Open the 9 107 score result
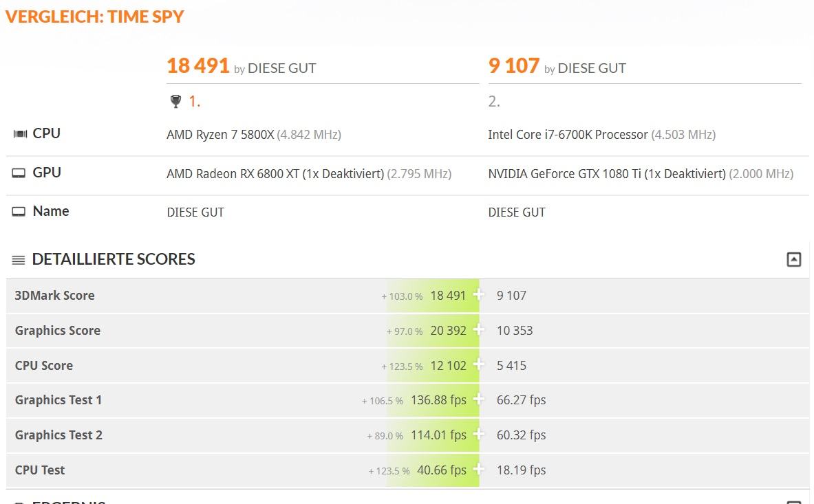The width and height of the screenshot is (814, 504). (513, 66)
